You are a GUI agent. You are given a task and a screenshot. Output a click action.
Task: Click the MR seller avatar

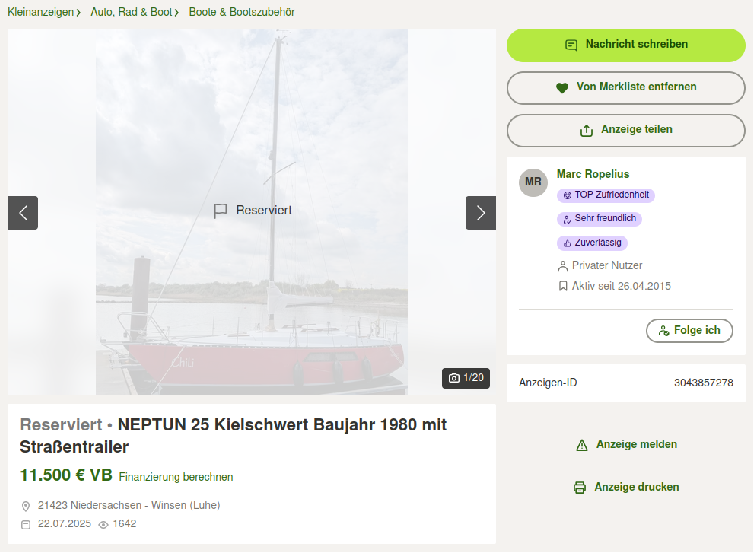533,182
